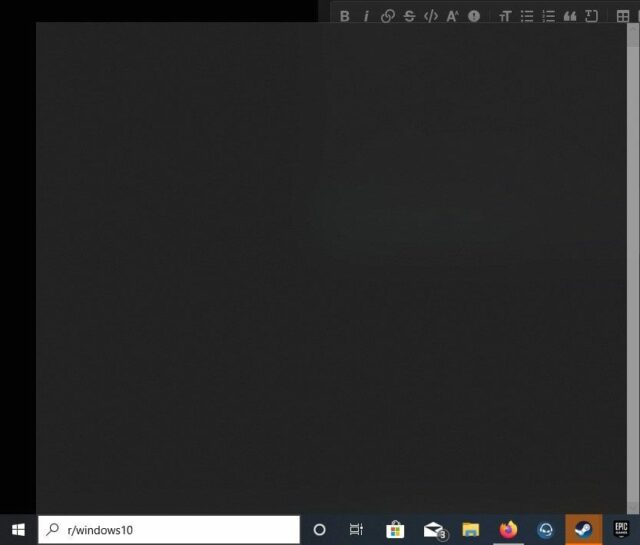
Task: Apply heading text style
Action: click(x=505, y=16)
